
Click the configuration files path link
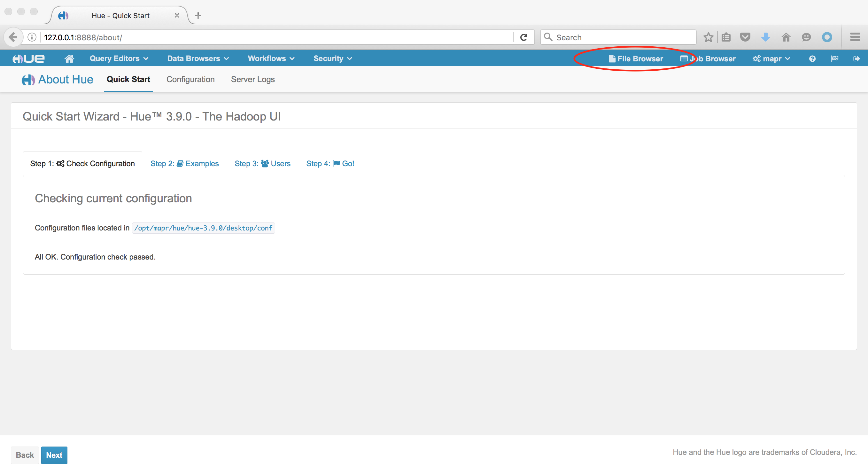[x=202, y=228]
